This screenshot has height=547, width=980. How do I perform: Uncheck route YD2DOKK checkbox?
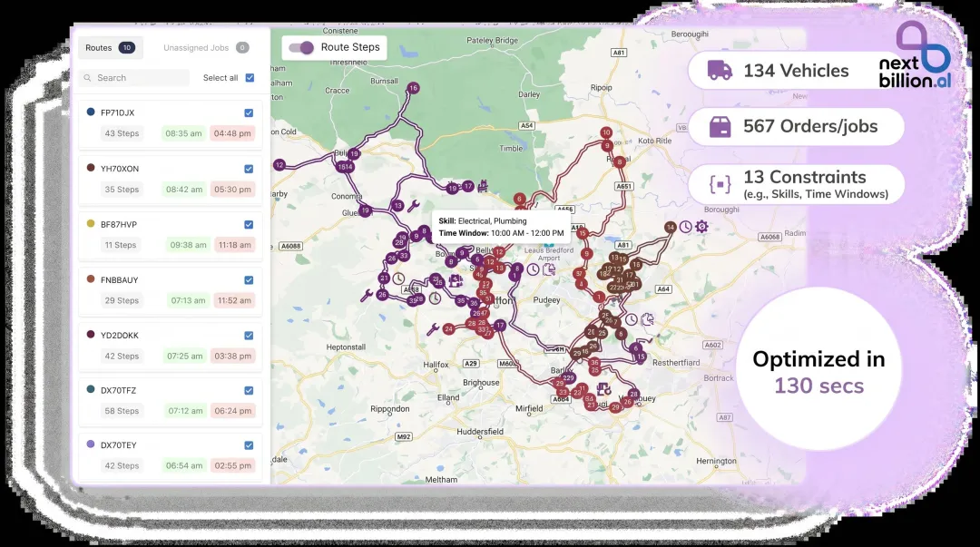click(x=249, y=336)
